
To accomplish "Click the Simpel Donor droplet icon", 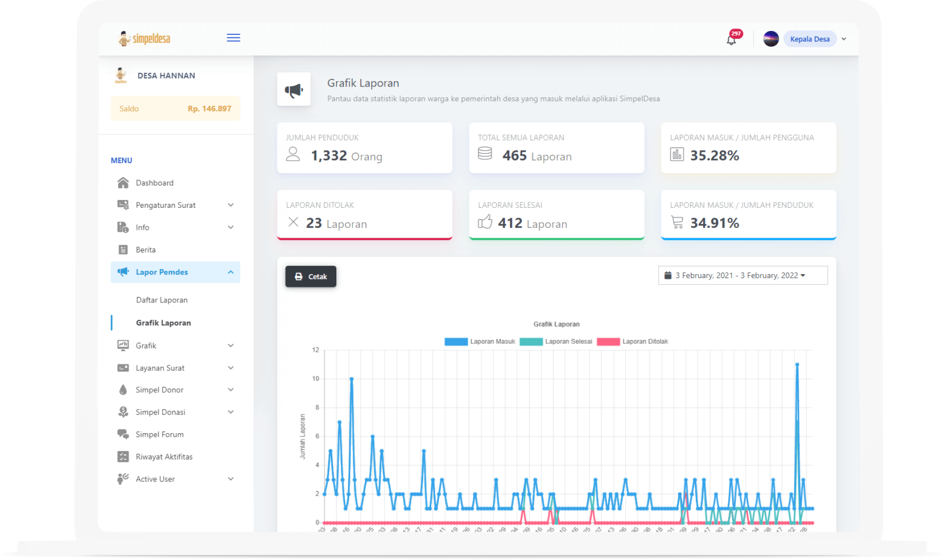I will coord(123,390).
